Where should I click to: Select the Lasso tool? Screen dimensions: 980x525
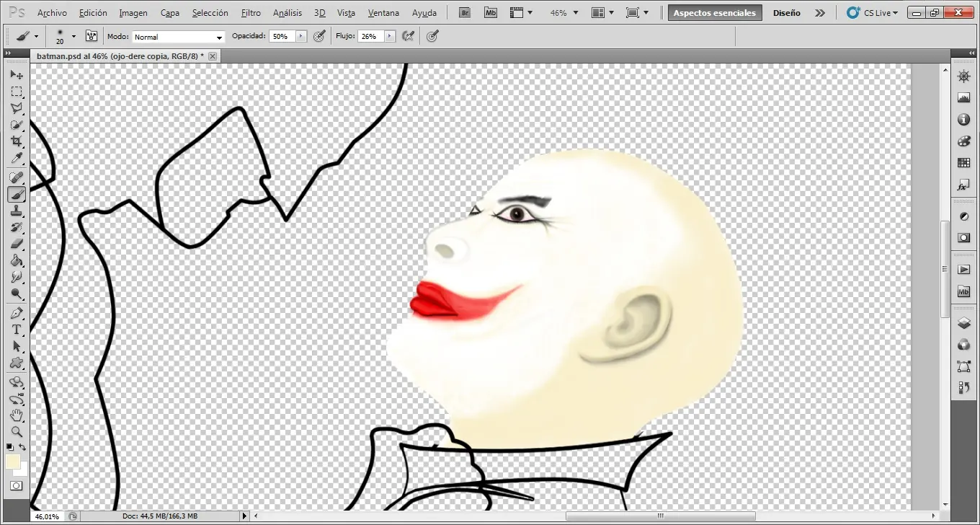point(17,108)
